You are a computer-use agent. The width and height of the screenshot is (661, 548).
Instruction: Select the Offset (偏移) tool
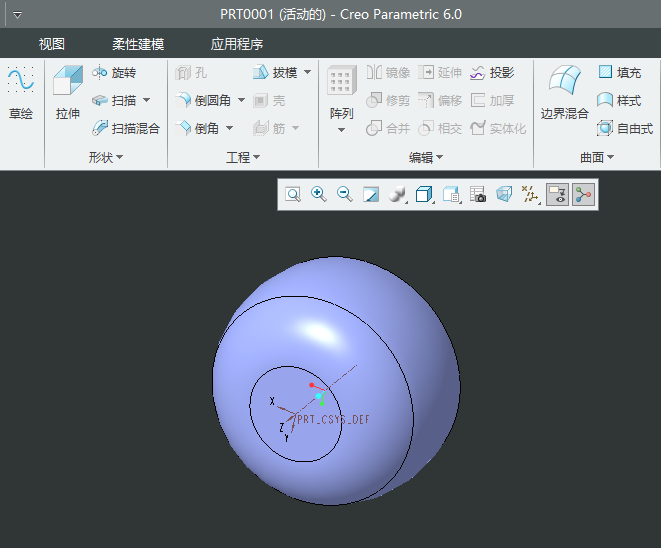(x=440, y=100)
